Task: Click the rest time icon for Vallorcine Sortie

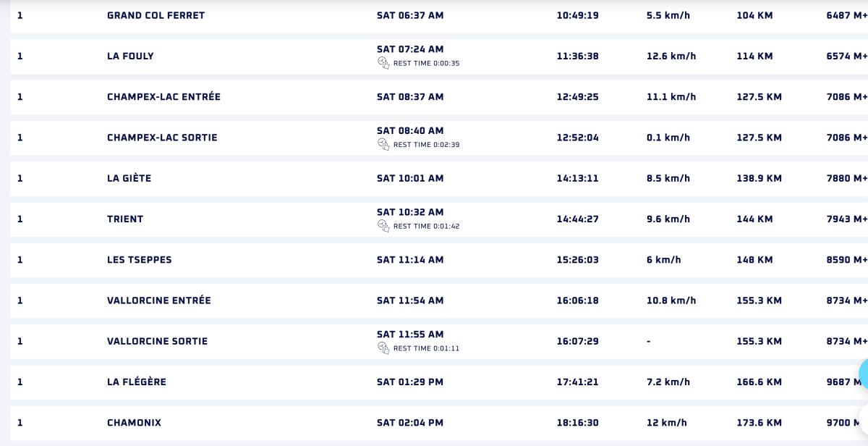Action: (x=383, y=348)
